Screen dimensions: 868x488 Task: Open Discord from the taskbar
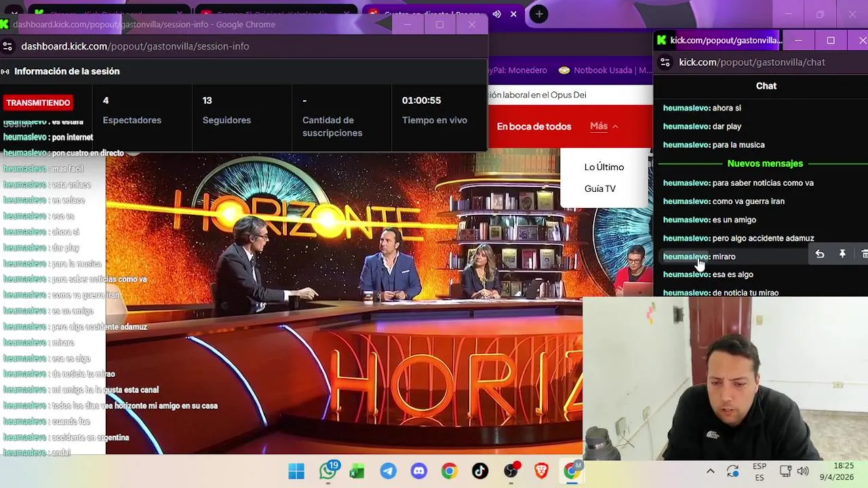[419, 471]
